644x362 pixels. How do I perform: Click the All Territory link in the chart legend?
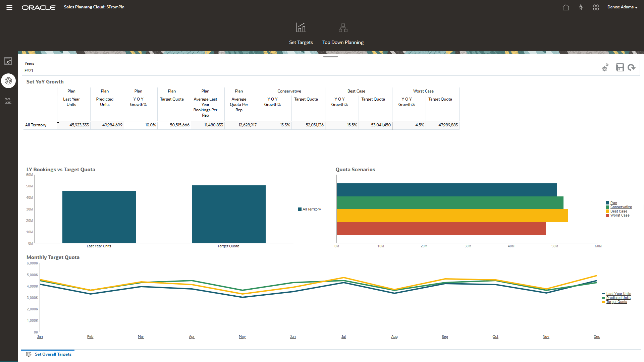click(312, 209)
